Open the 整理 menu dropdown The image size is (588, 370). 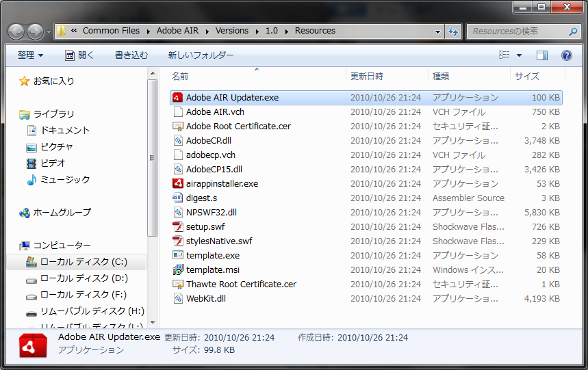30,55
